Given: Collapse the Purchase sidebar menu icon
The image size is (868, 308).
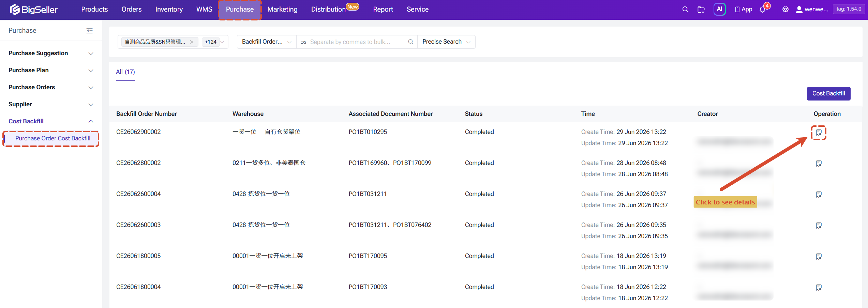Looking at the screenshot, I should coord(90,31).
